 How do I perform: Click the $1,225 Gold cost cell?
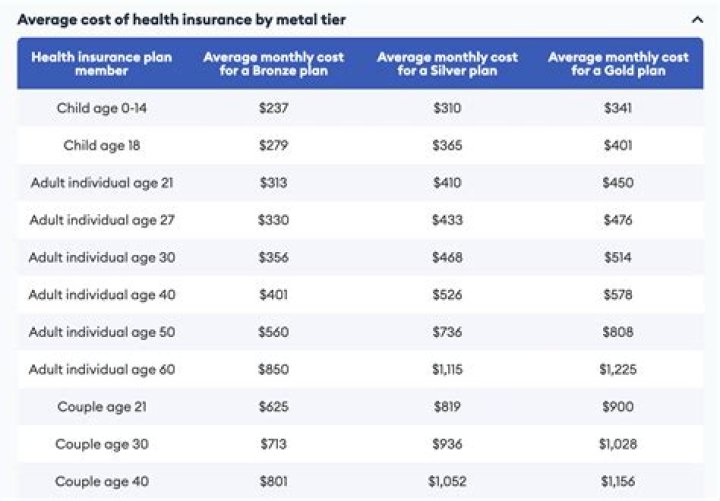[618, 370]
